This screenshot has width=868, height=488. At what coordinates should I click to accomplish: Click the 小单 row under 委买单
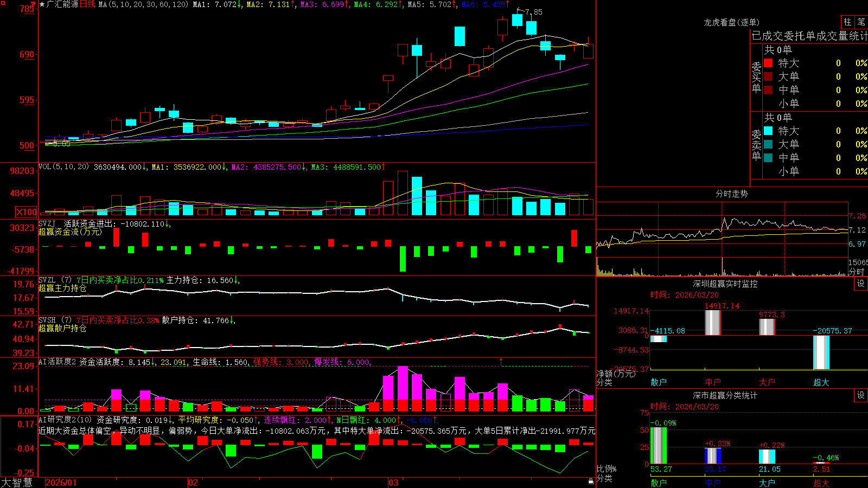[x=815, y=104]
